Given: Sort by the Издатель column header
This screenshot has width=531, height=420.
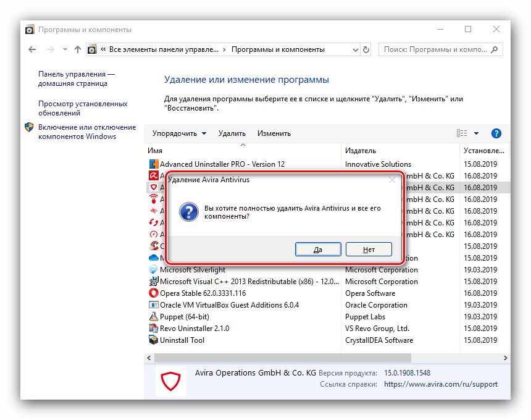Looking at the screenshot, I should [x=400, y=151].
